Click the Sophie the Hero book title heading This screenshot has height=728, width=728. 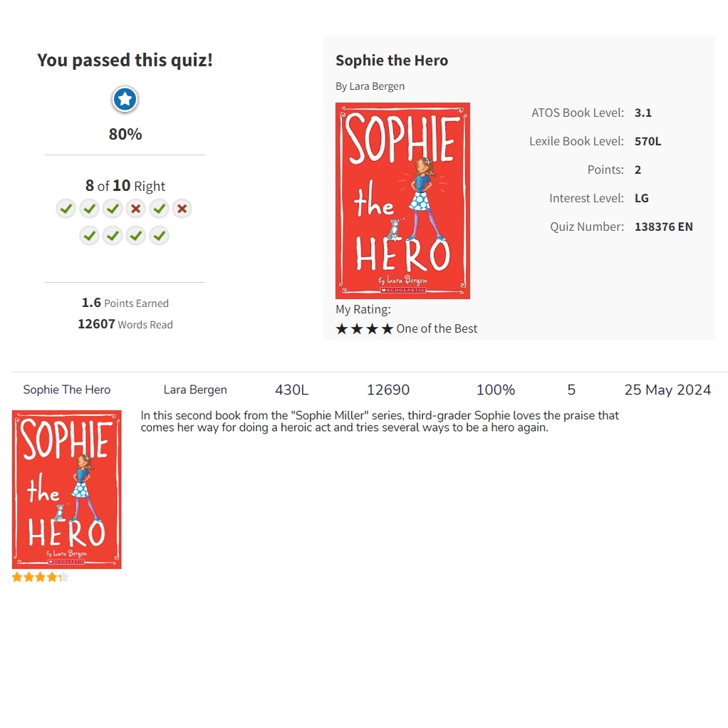coord(392,61)
